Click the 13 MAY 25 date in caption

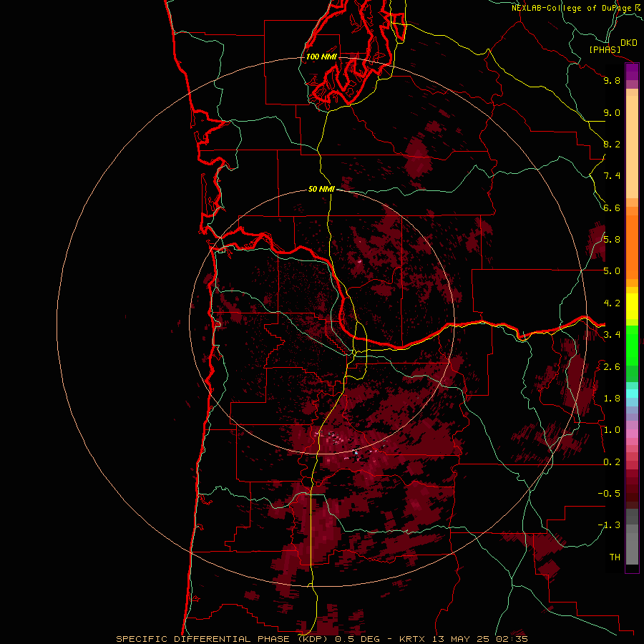click(x=462, y=639)
